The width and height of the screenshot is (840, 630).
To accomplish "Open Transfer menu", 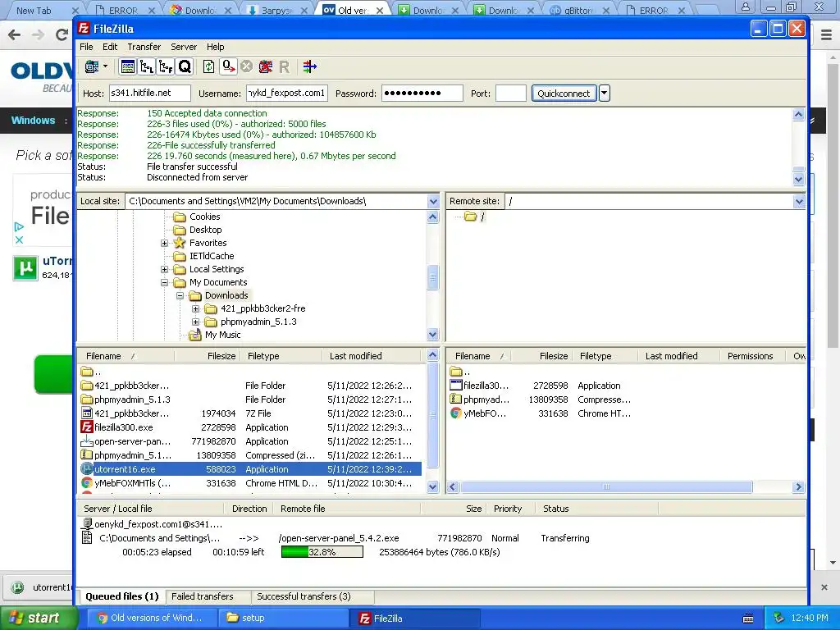I will [x=144, y=47].
